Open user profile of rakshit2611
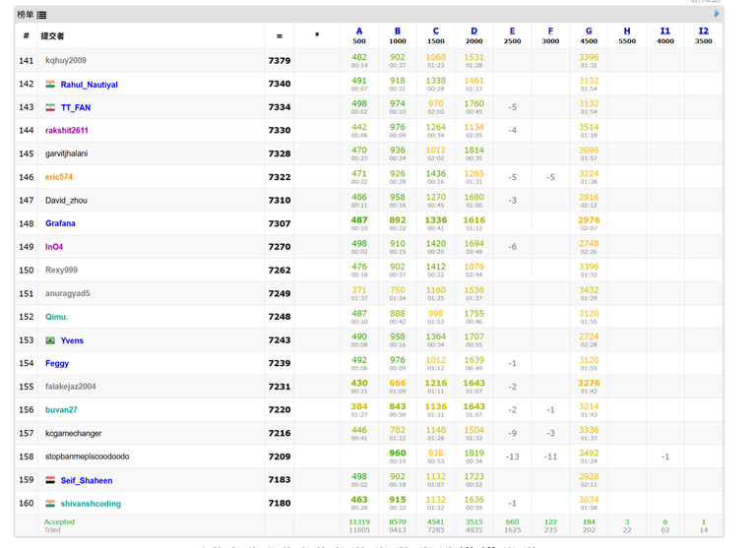 [67, 131]
